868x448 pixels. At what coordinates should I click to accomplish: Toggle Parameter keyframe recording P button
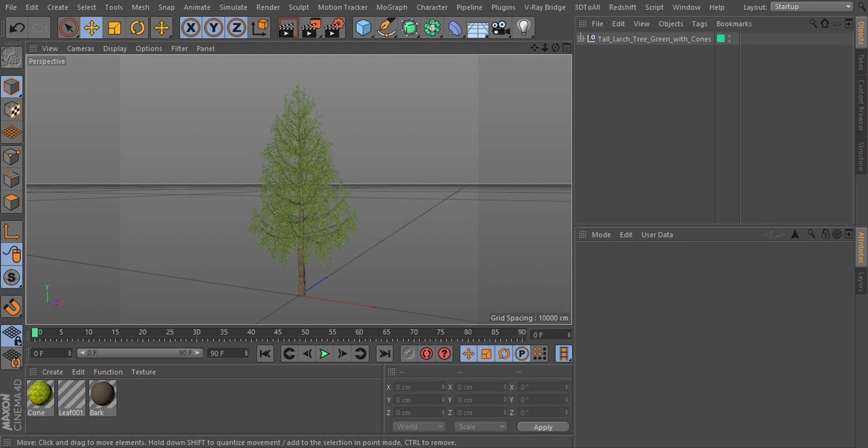pyautogui.click(x=522, y=354)
